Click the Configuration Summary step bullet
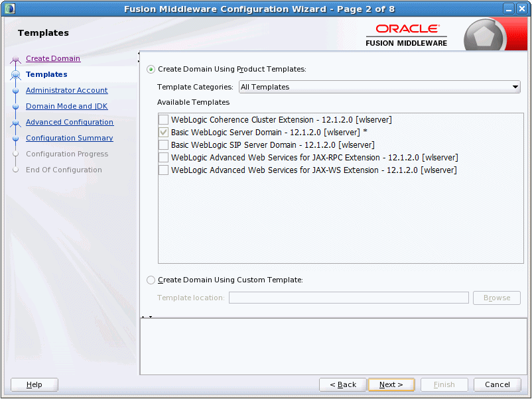The height and width of the screenshot is (399, 532). pyautogui.click(x=16, y=139)
